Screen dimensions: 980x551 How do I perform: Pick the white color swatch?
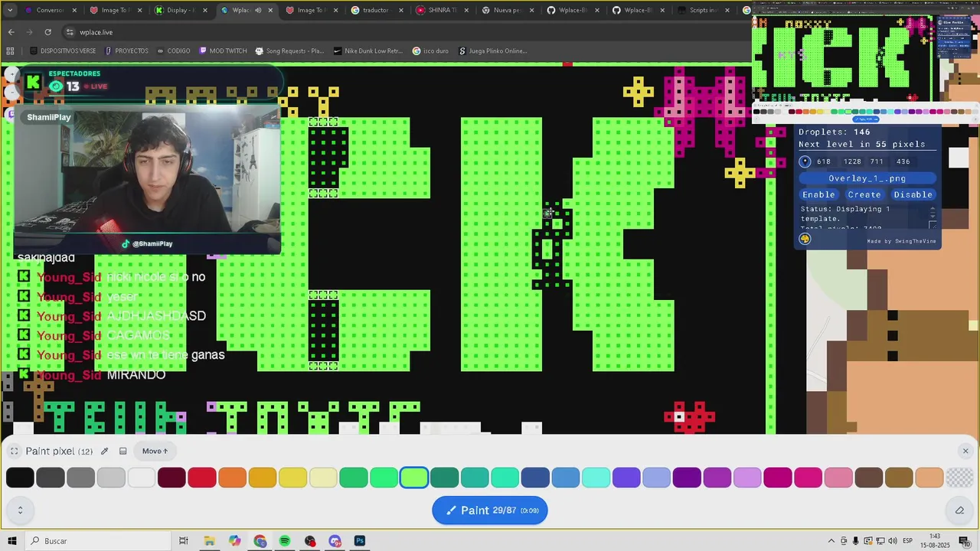coord(142,478)
